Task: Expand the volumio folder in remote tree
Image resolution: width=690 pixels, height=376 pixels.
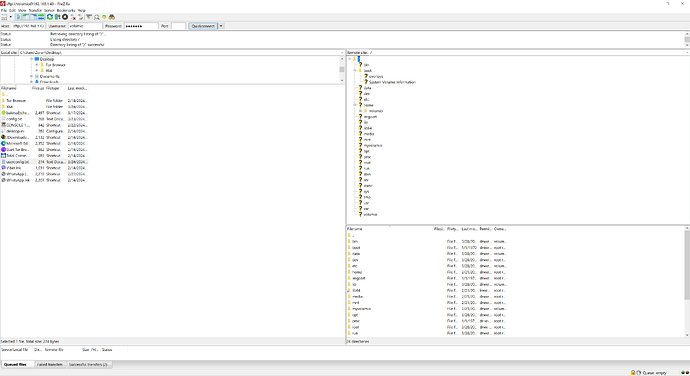Action: [x=360, y=111]
